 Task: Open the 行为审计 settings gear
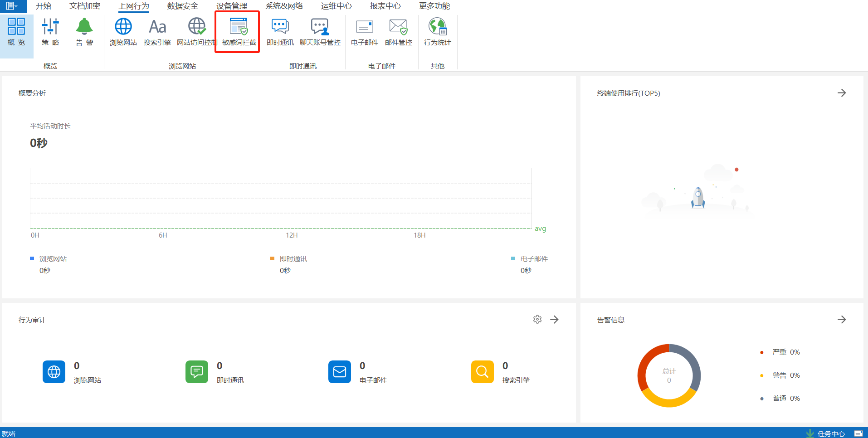click(537, 320)
